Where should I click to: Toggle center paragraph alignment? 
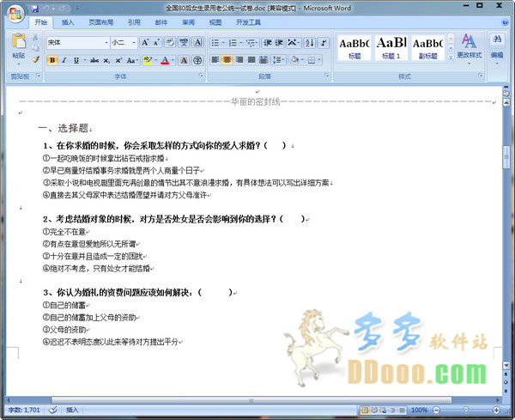click(227, 59)
